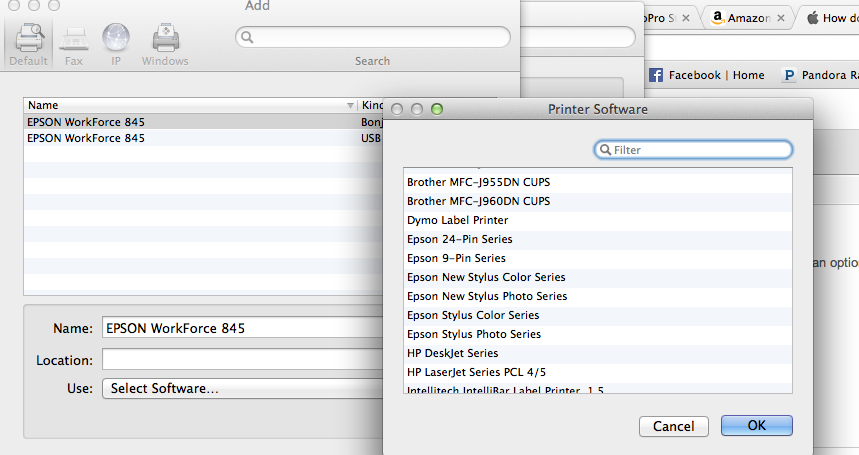This screenshot has height=455, width=859.
Task: Click the Pandora bookmark icon
Action: (x=789, y=75)
